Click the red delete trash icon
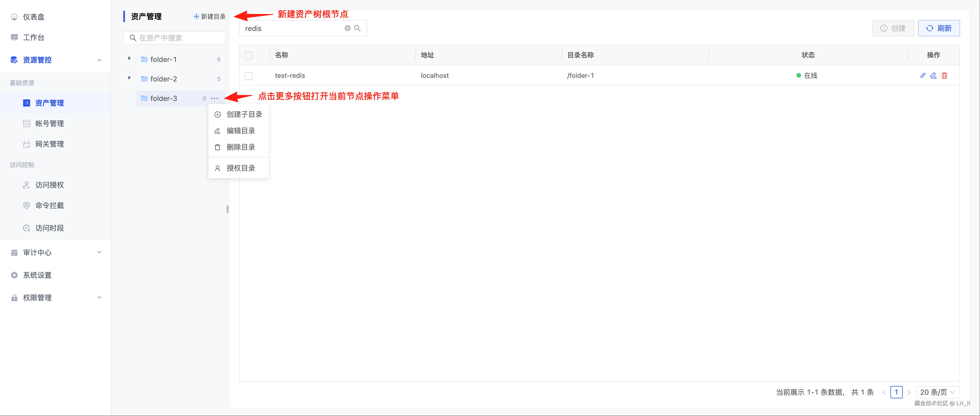The height and width of the screenshot is (416, 980). [x=944, y=75]
